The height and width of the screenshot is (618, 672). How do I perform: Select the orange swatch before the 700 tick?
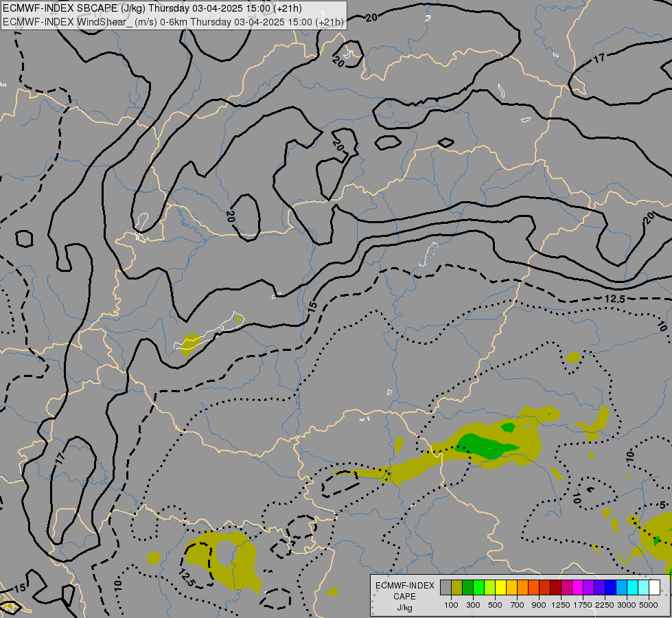pyautogui.click(x=523, y=587)
